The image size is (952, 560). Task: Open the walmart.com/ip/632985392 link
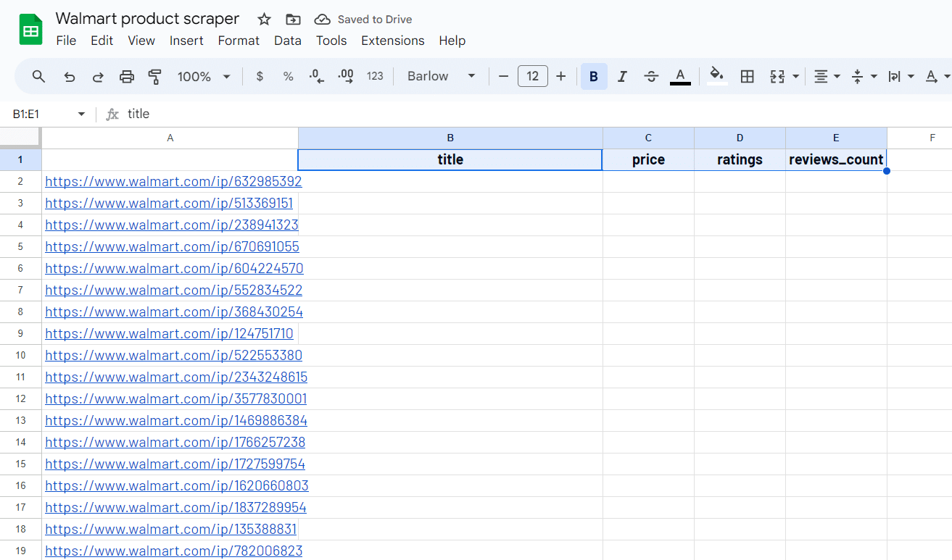tap(173, 182)
